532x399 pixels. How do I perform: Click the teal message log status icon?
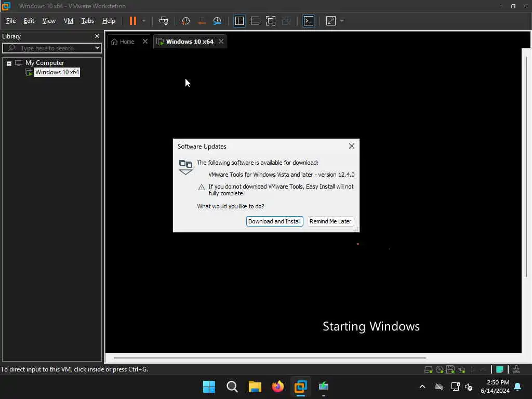tap(500, 370)
